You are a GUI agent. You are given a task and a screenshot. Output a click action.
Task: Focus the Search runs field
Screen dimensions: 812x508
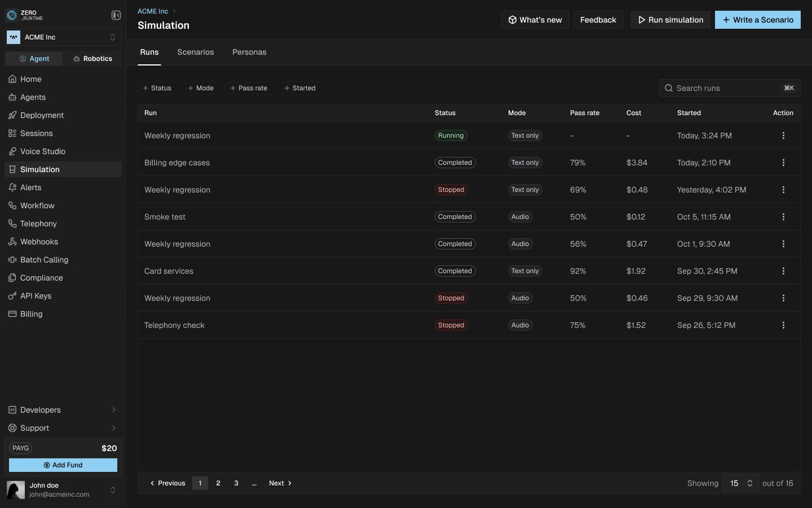[730, 88]
